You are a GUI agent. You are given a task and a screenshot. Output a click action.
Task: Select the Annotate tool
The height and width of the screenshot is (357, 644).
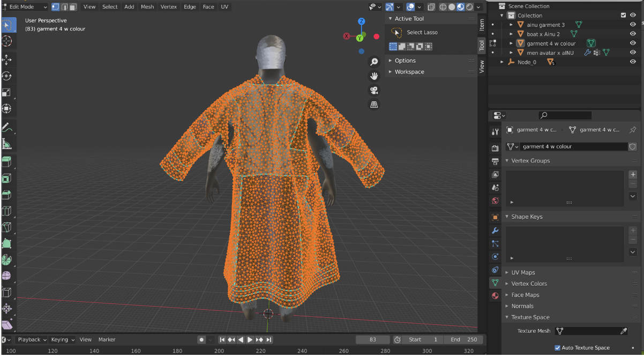7,127
